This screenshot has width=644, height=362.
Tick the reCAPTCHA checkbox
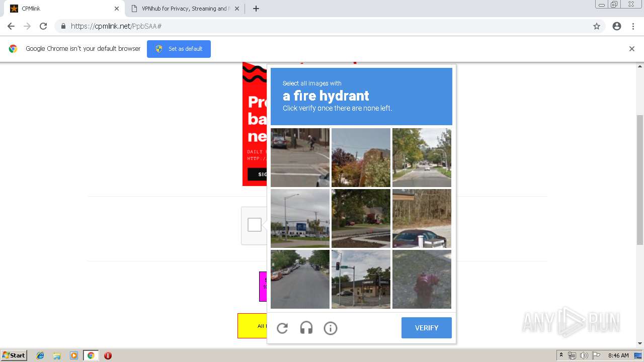pyautogui.click(x=255, y=225)
